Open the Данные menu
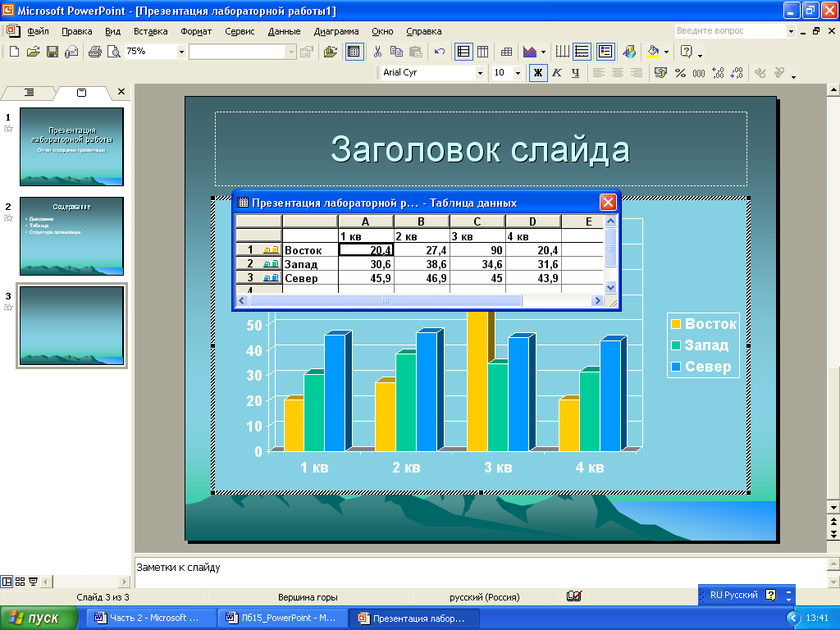This screenshot has width=840, height=630. click(284, 31)
